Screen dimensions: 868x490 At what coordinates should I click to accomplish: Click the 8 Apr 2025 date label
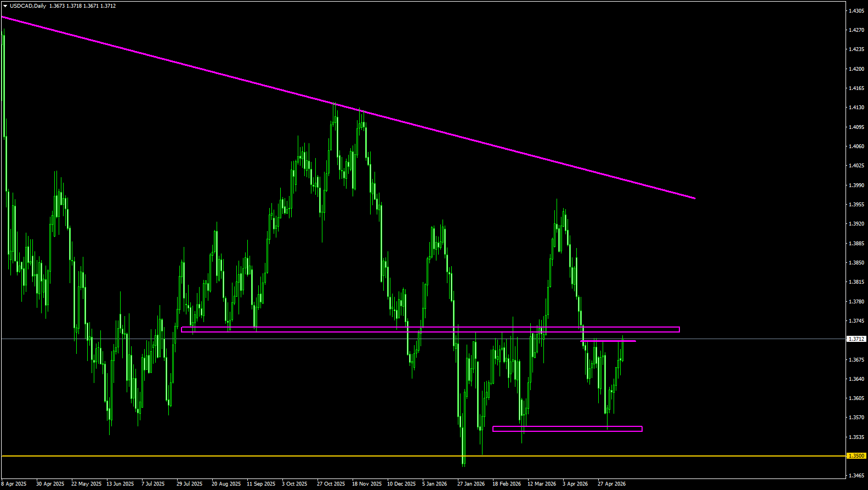coord(14,484)
